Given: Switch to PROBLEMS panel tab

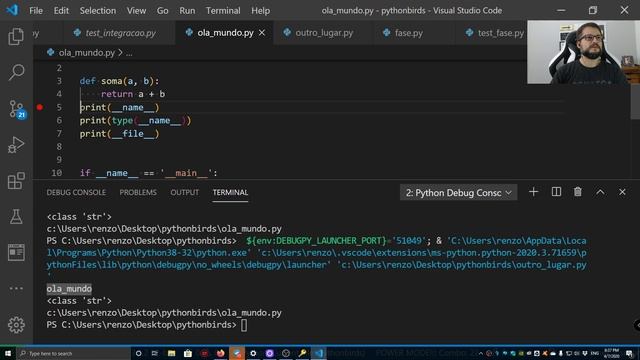Looking at the screenshot, I should tap(138, 192).
